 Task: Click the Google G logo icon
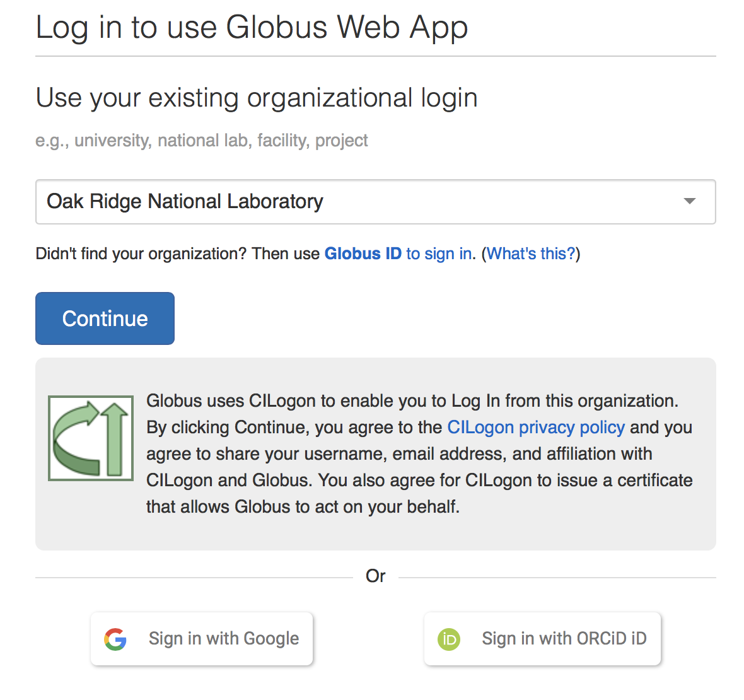pos(115,639)
